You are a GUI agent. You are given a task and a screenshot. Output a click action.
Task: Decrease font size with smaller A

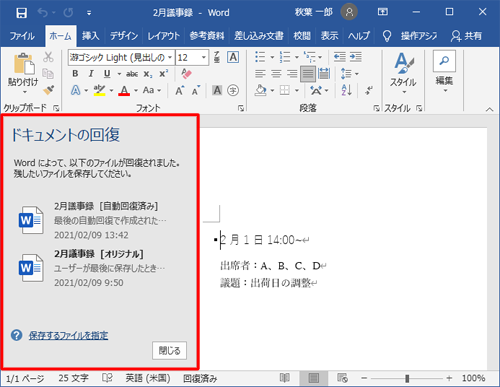196,90
